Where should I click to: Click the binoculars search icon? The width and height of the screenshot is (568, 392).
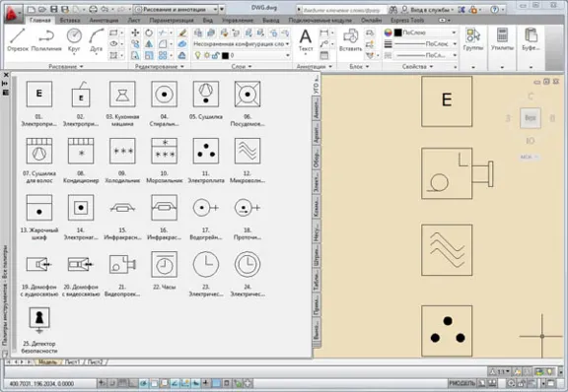coord(392,10)
